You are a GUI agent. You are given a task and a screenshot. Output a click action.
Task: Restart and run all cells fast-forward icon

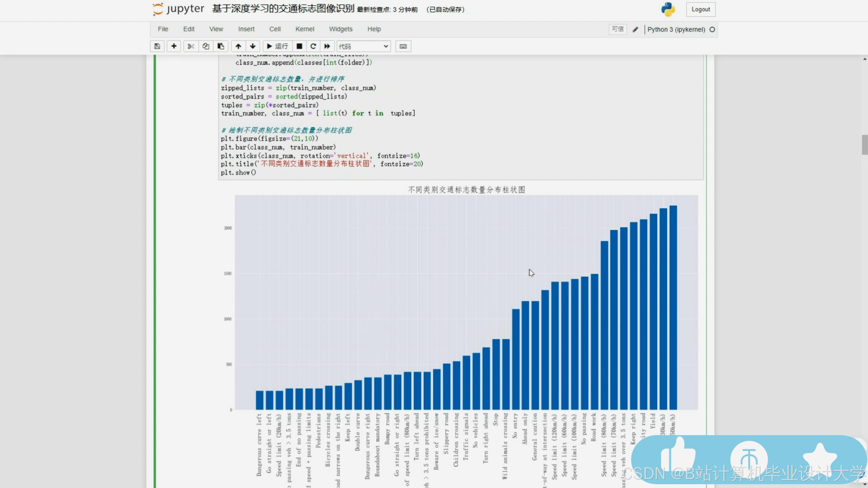(327, 46)
